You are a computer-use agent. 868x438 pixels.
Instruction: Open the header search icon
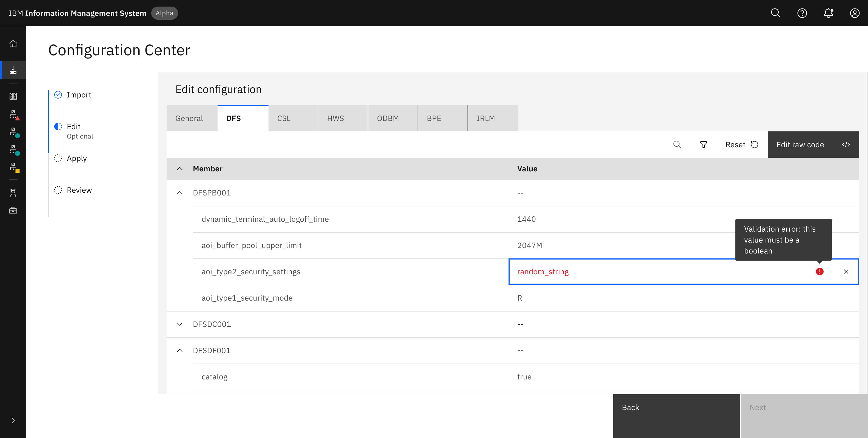tap(776, 13)
